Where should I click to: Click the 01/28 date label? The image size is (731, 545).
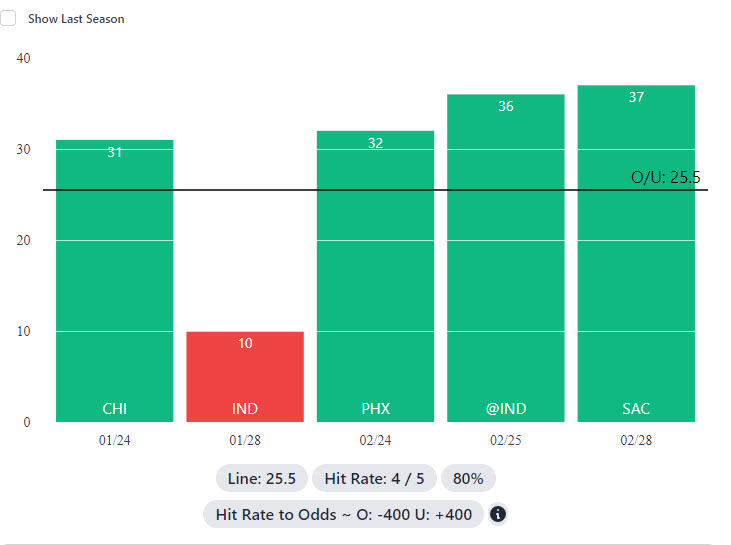tap(245, 440)
